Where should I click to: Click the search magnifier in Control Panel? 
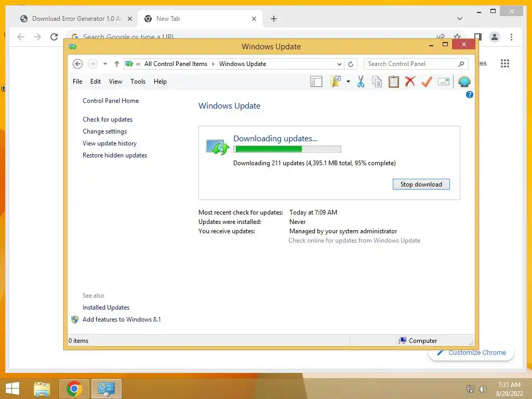461,64
